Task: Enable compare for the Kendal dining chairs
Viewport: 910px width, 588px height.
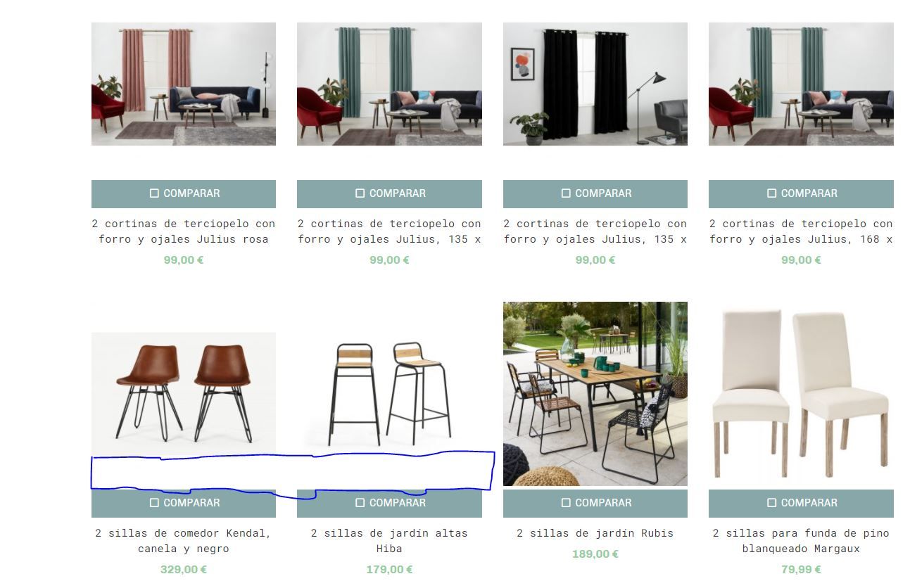Action: (x=154, y=503)
